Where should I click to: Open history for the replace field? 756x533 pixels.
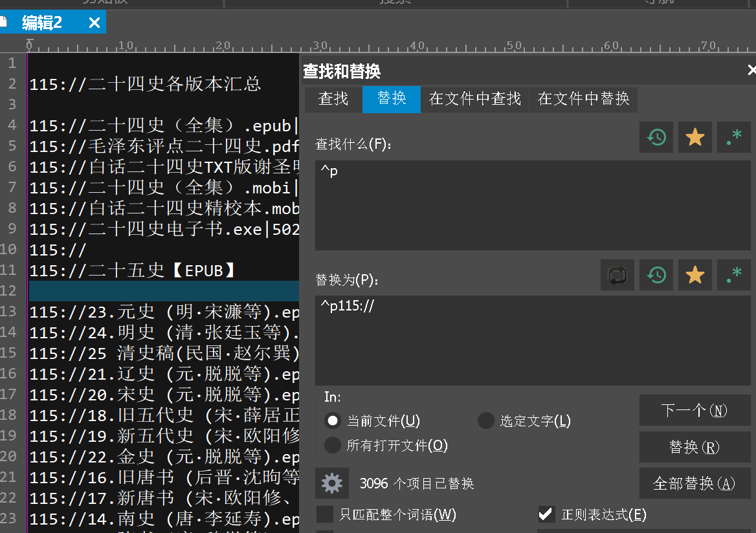tap(656, 276)
